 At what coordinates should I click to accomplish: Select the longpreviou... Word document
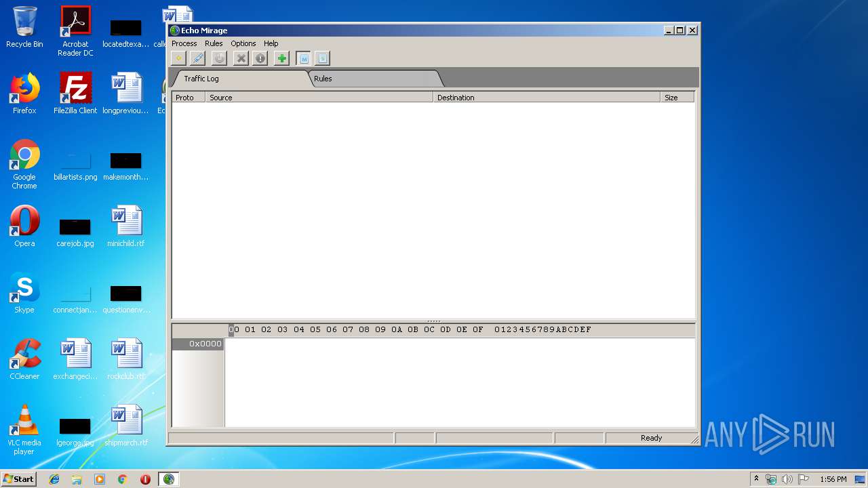126,93
